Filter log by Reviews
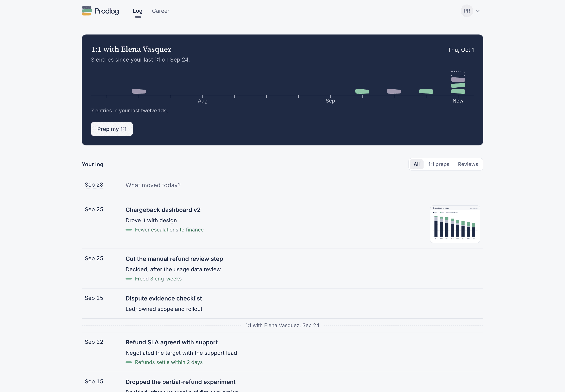 click(468, 164)
